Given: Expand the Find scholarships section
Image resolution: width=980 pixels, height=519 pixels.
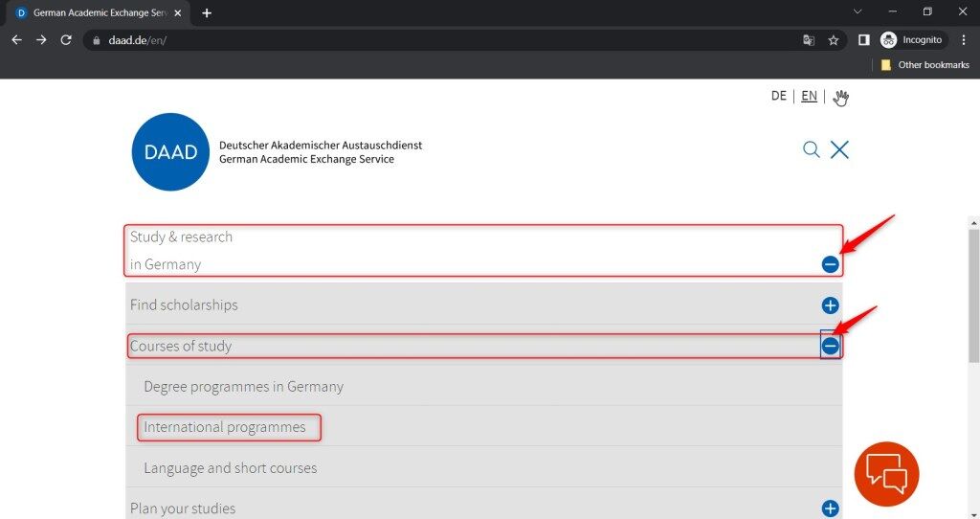Looking at the screenshot, I should [830, 305].
